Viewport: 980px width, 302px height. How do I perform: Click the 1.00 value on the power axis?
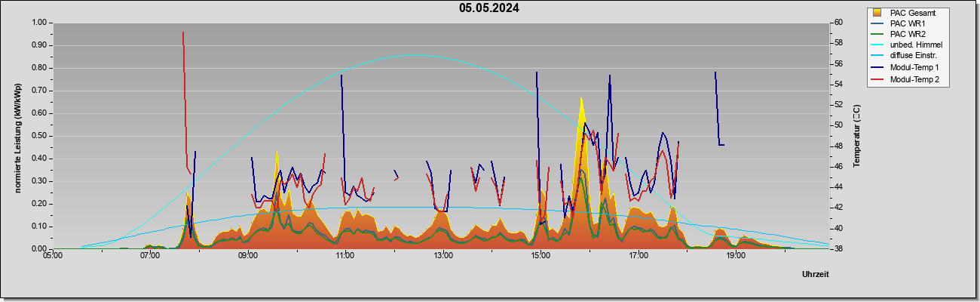click(x=38, y=23)
